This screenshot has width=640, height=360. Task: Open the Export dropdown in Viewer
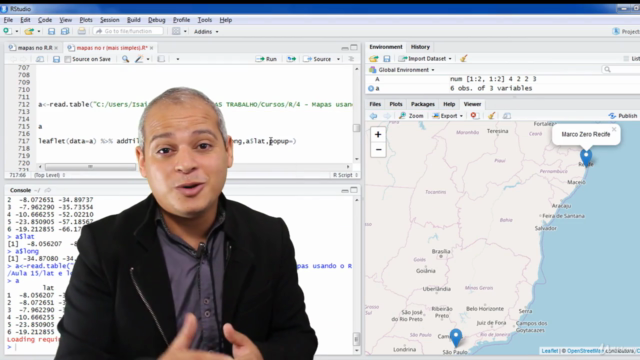pos(448,116)
